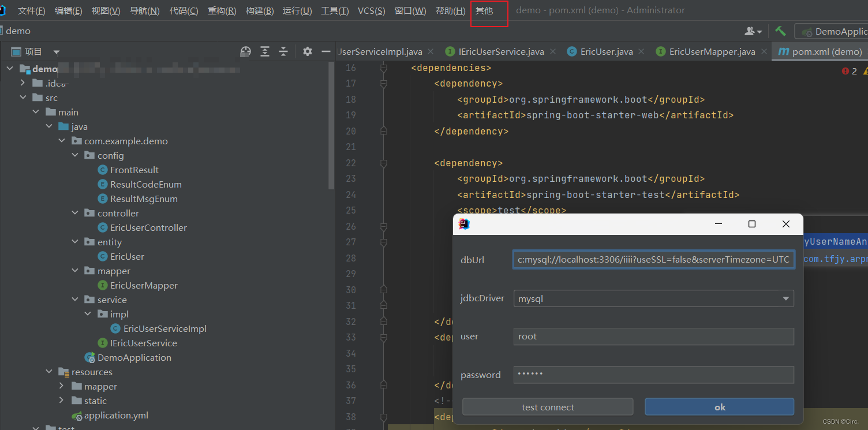The height and width of the screenshot is (430, 868).
Task: Open the 编辑(E) menu
Action: 68,11
